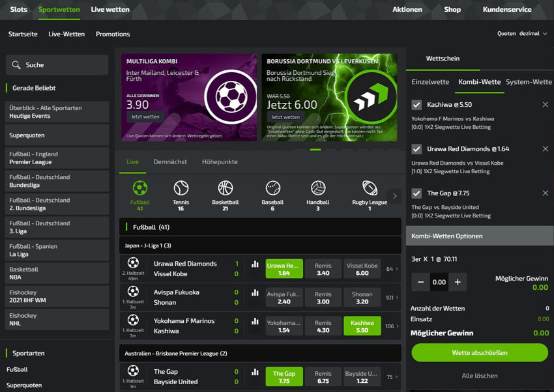Click the Wette abschließen button
This screenshot has height=392, width=554.
pyautogui.click(x=480, y=352)
